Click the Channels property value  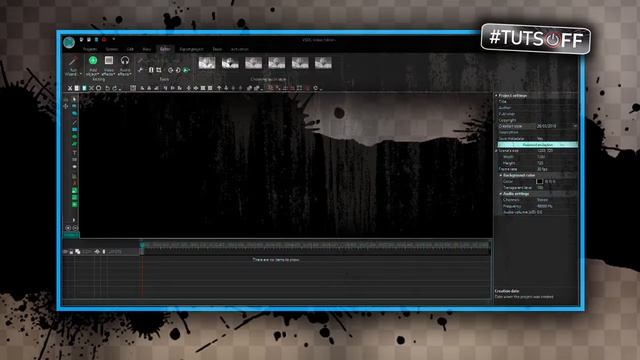[542, 200]
